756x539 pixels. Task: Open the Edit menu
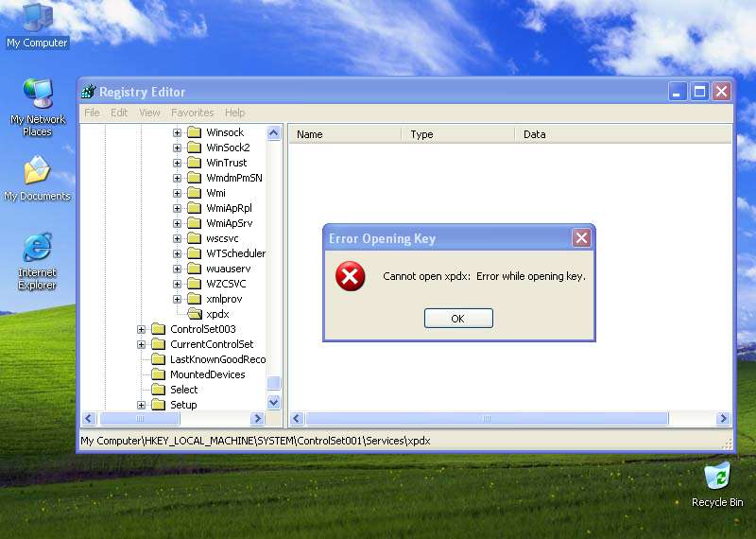pos(119,113)
